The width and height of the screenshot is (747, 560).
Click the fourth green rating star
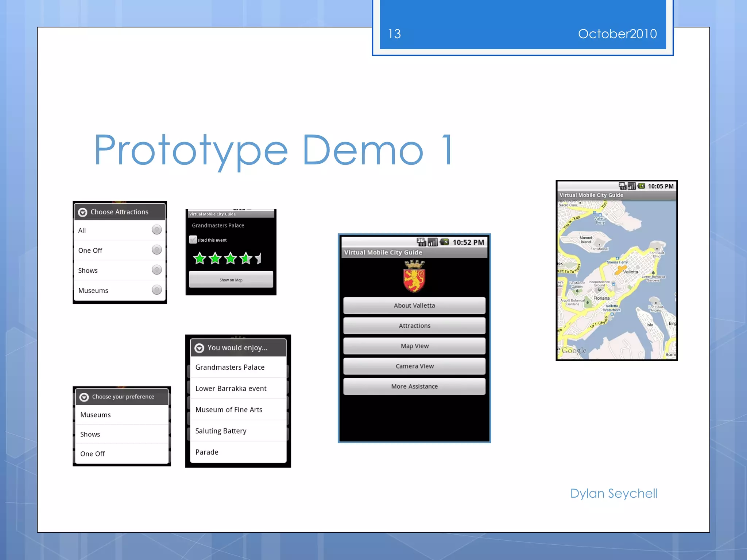point(246,258)
